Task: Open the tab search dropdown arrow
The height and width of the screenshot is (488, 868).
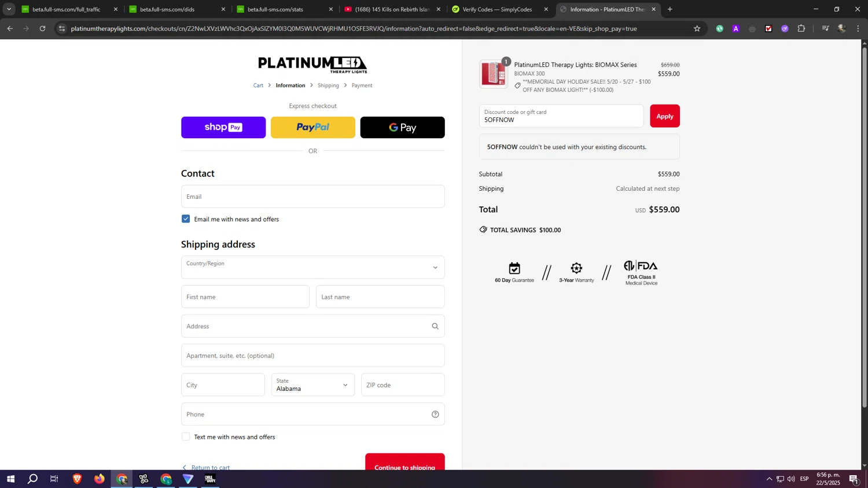Action: pyautogui.click(x=9, y=9)
